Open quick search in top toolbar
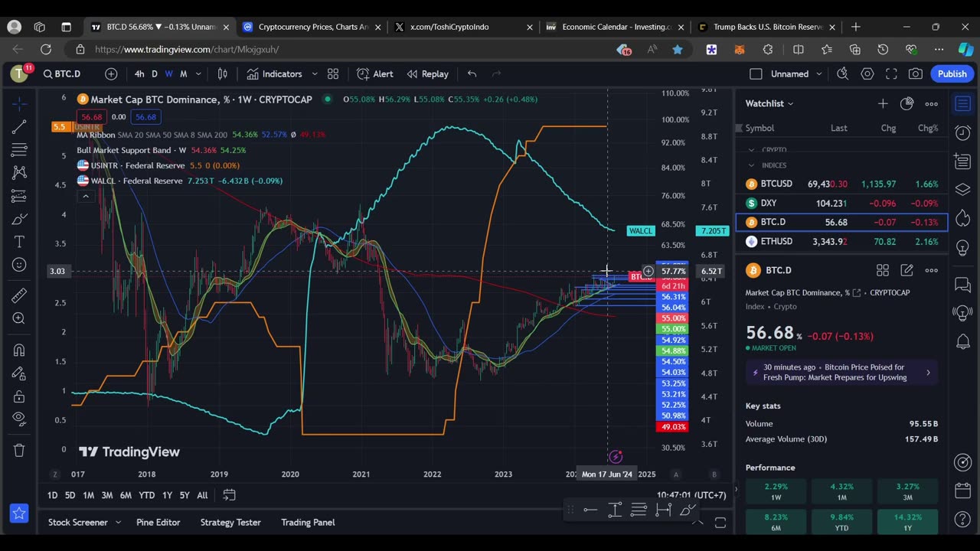The image size is (980, 551). click(843, 74)
